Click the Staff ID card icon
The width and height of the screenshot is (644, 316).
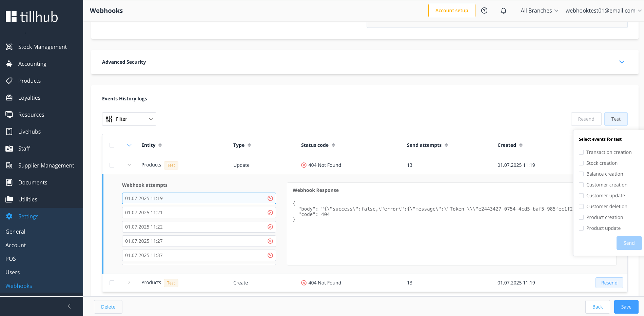click(x=9, y=149)
